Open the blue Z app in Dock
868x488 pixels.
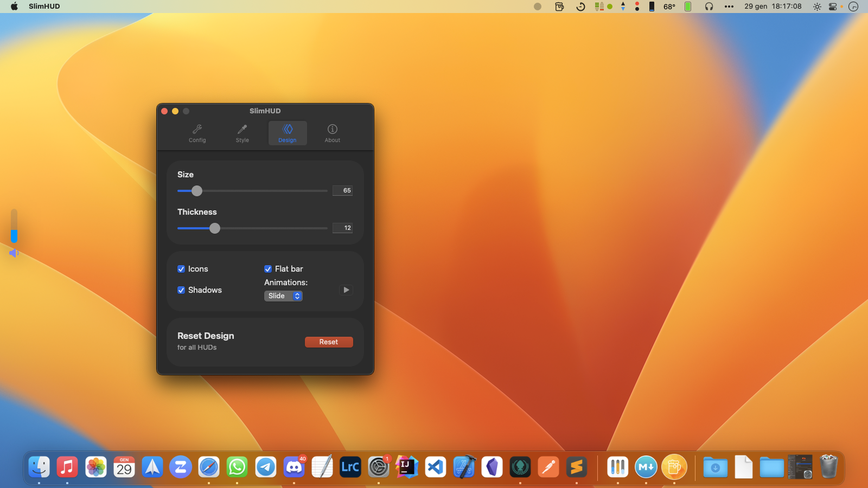[181, 467]
